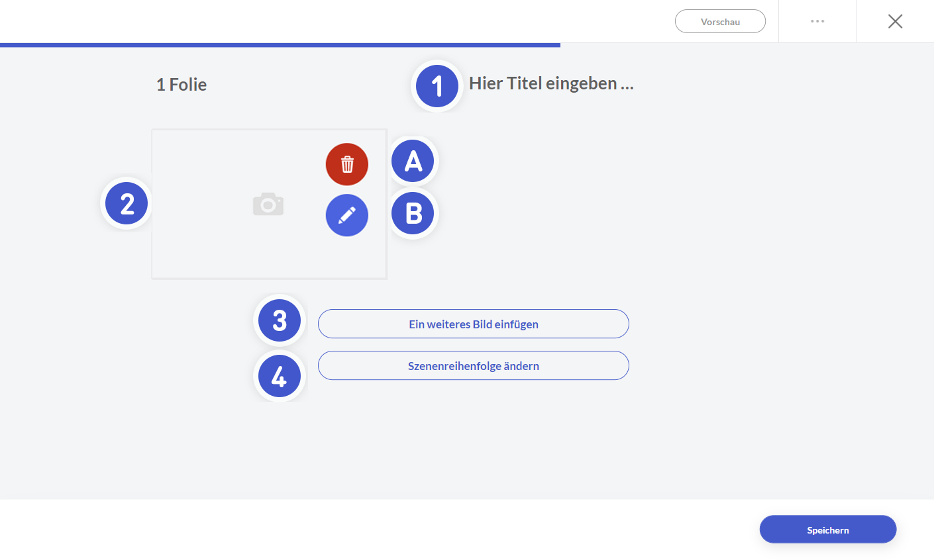Click "Ein weiteres Bild einfügen" button
The image size is (934, 560).
coord(473,324)
